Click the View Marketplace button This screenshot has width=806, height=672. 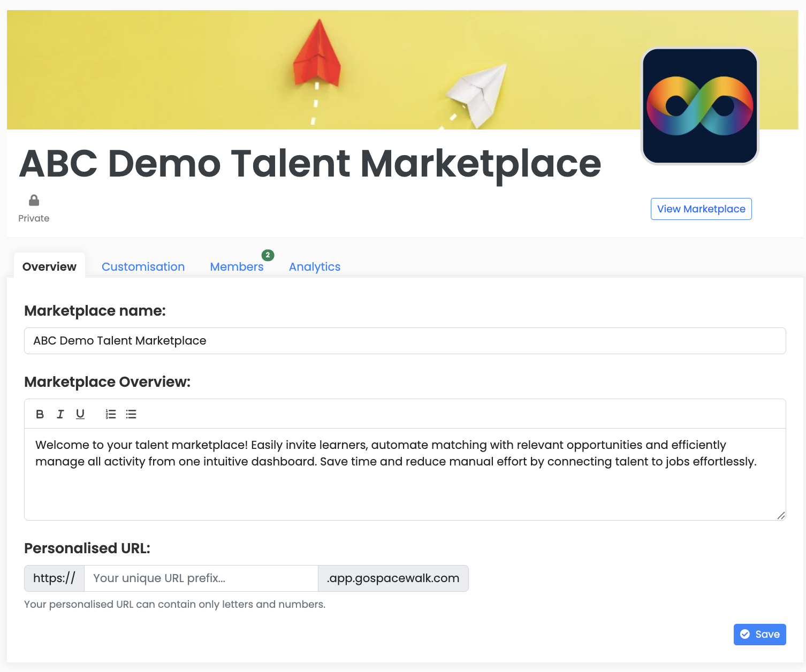(x=701, y=209)
